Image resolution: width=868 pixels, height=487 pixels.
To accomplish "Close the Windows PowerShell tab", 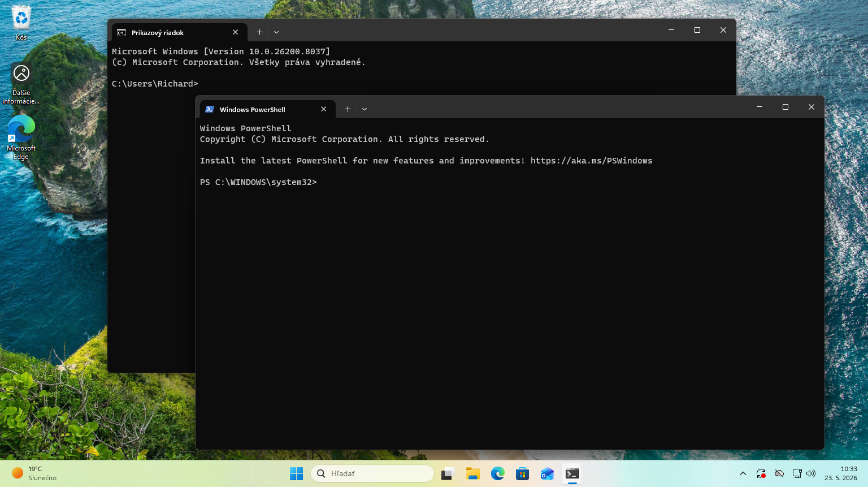I will (x=324, y=109).
